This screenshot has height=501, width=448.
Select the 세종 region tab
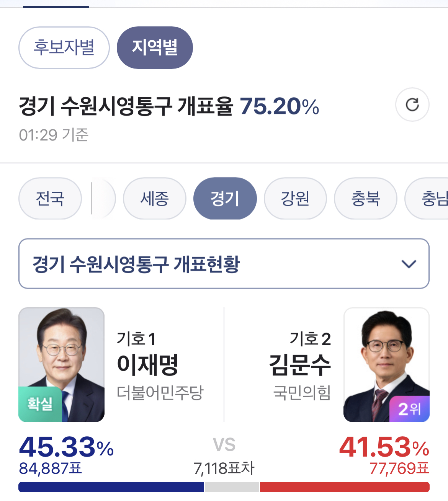click(155, 198)
